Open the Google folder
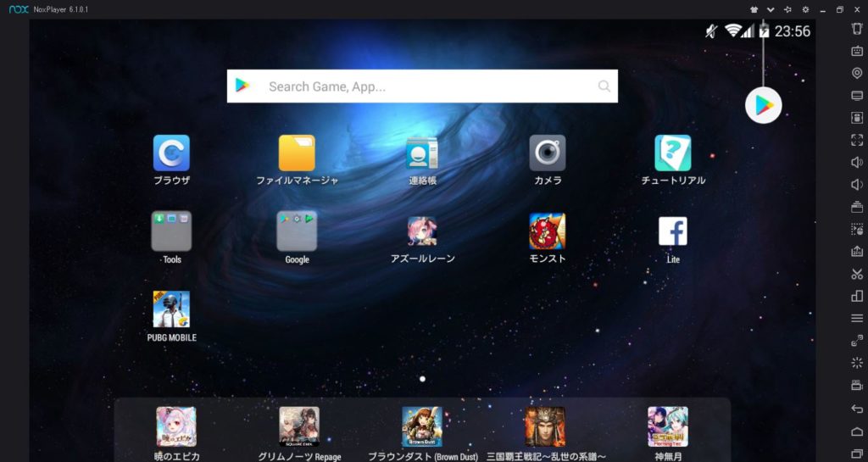Image resolution: width=868 pixels, height=462 pixels. [297, 231]
